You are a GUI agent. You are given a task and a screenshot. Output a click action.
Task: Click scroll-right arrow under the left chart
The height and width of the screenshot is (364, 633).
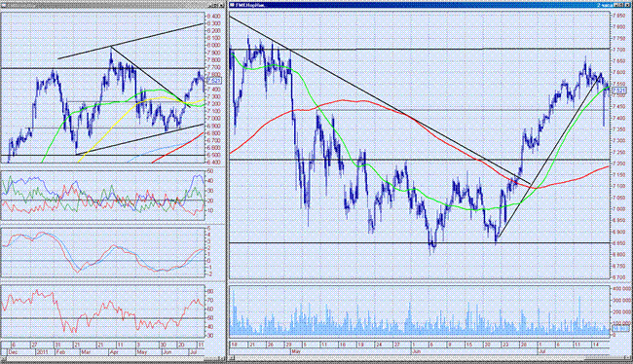click(x=222, y=358)
